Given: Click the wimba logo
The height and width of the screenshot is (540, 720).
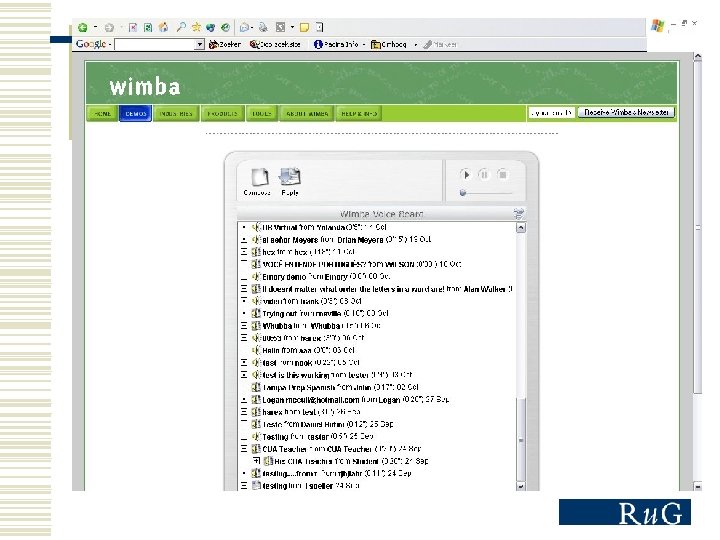Looking at the screenshot, I should 145,87.
